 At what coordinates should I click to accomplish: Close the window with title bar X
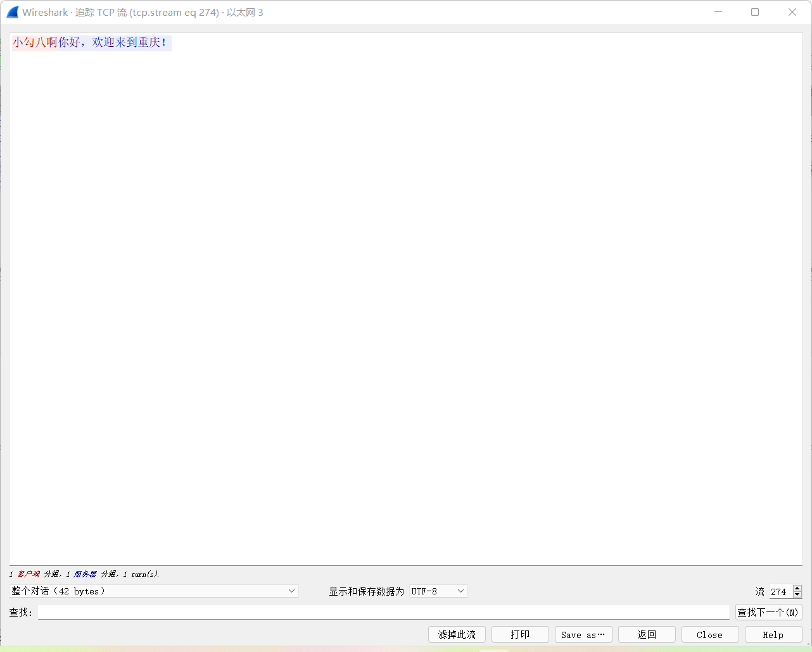pyautogui.click(x=792, y=12)
